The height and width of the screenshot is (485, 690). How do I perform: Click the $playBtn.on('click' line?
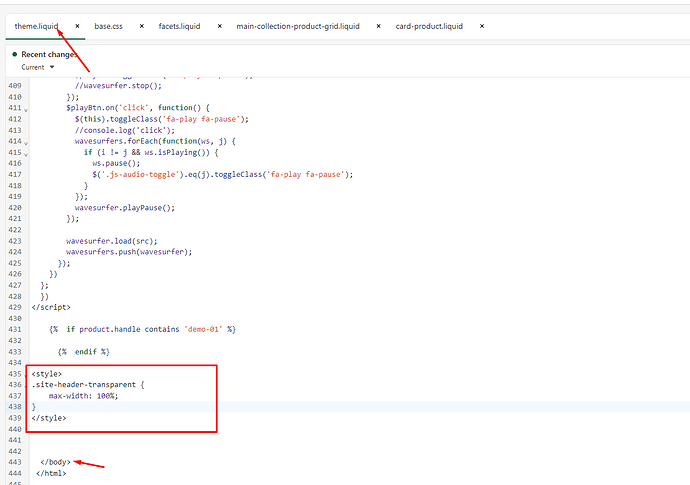coord(138,108)
